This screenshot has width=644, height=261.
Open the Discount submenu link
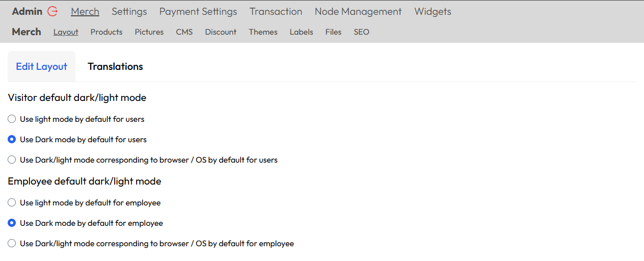click(x=221, y=32)
